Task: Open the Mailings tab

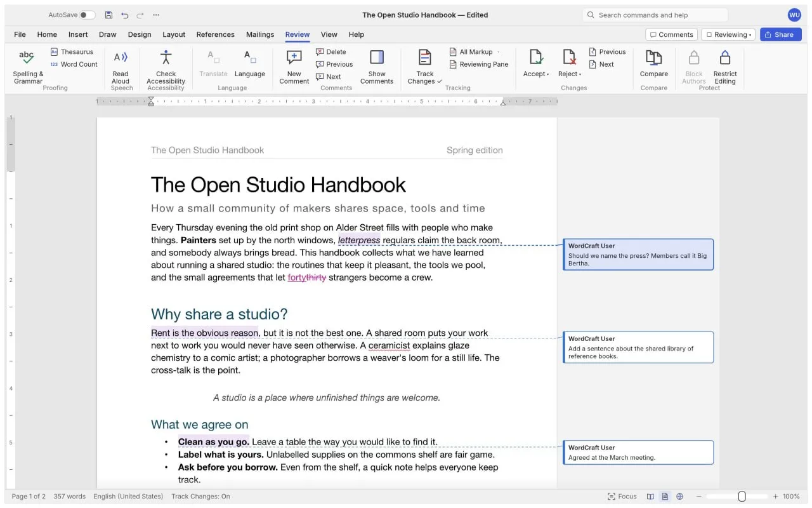Action: pos(260,35)
